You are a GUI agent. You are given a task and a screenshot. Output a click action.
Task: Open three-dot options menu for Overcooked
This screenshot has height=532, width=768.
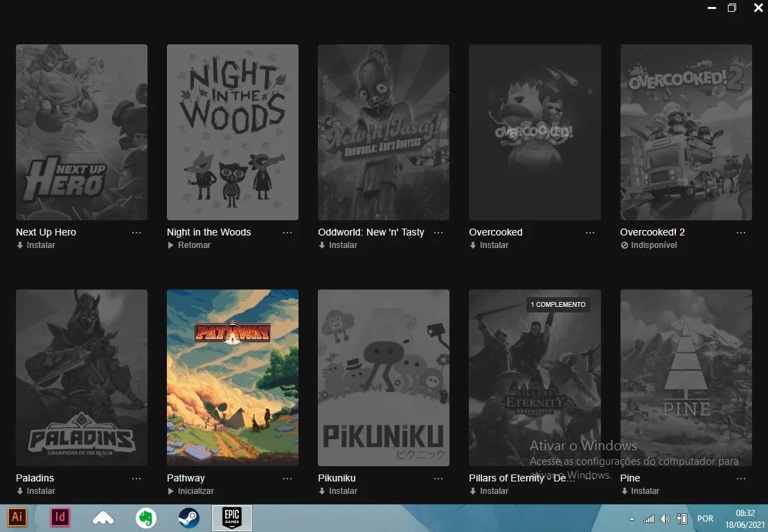(x=590, y=233)
